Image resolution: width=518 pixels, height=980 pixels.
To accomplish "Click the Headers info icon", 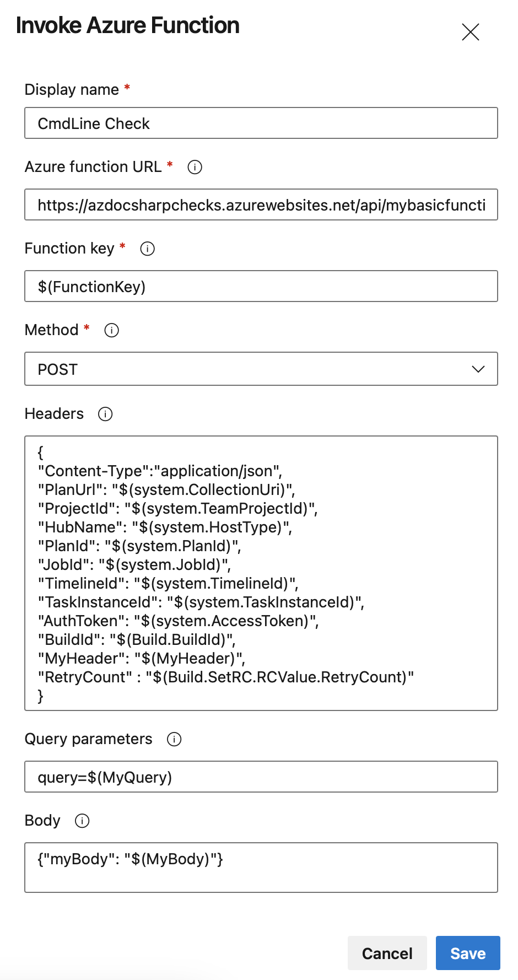I will (105, 414).
